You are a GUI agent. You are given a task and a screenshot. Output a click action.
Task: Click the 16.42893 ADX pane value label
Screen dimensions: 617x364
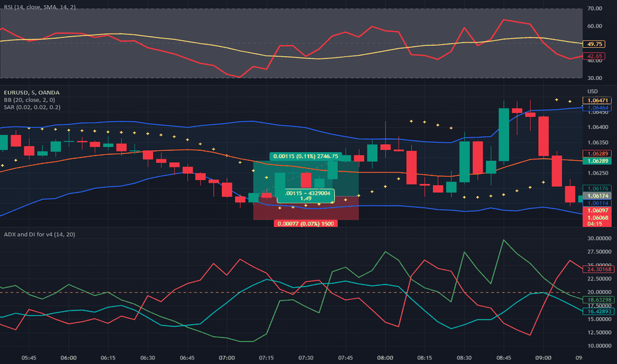pyautogui.click(x=599, y=311)
